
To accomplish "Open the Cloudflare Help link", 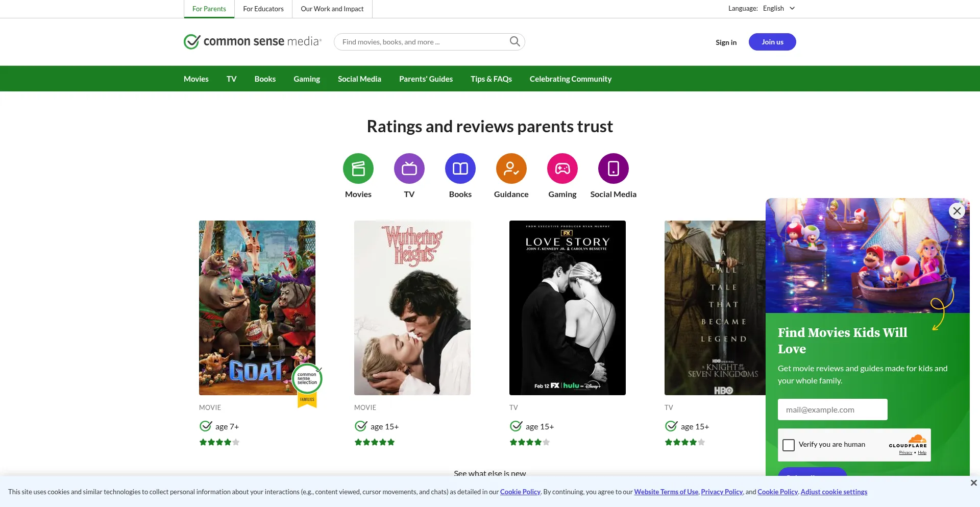I will click(922, 452).
